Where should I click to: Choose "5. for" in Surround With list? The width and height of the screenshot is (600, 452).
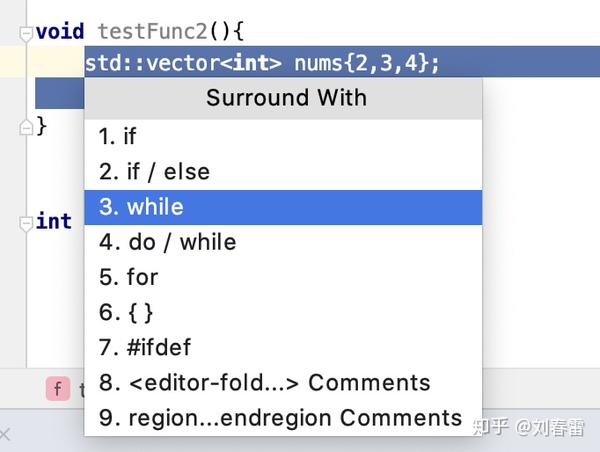128,277
